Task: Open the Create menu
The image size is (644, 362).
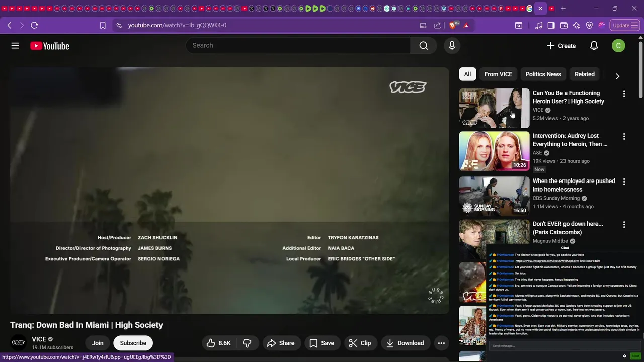Action: [561, 46]
